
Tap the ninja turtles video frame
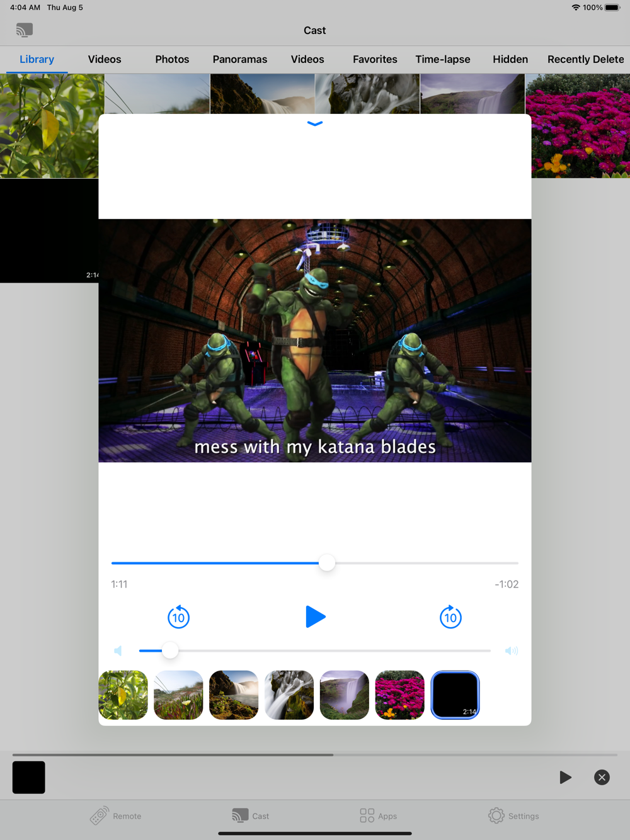point(315,341)
